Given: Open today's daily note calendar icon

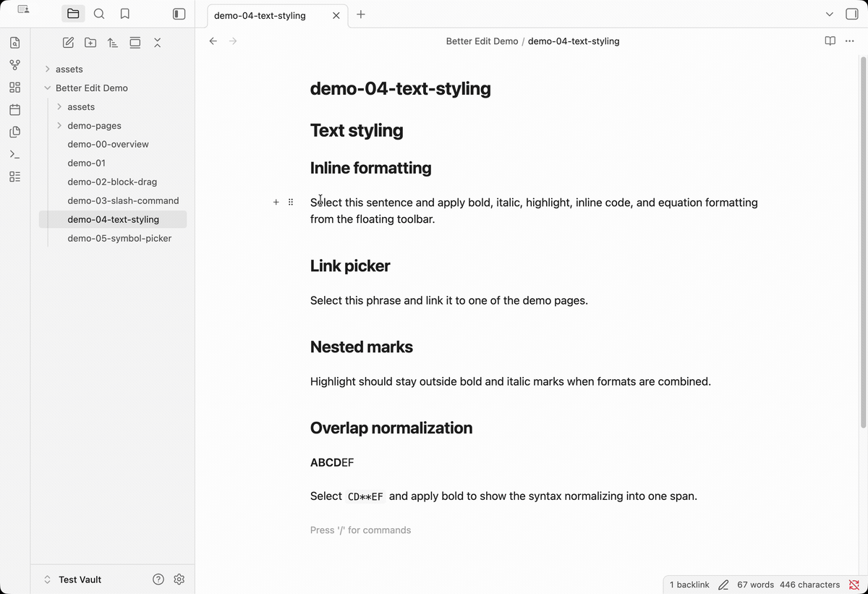Looking at the screenshot, I should (x=15, y=110).
